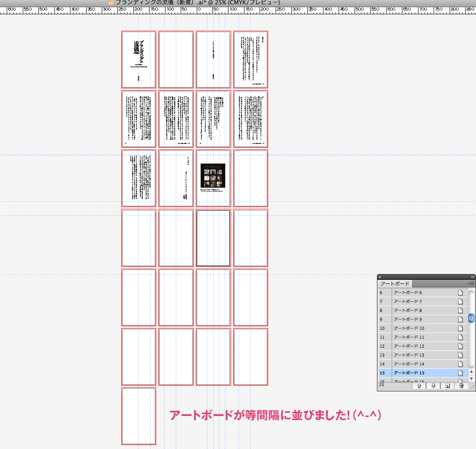This screenshot has width=476, height=449.
Task: Click the page icon for アートボード 14
Action: pos(460,364)
